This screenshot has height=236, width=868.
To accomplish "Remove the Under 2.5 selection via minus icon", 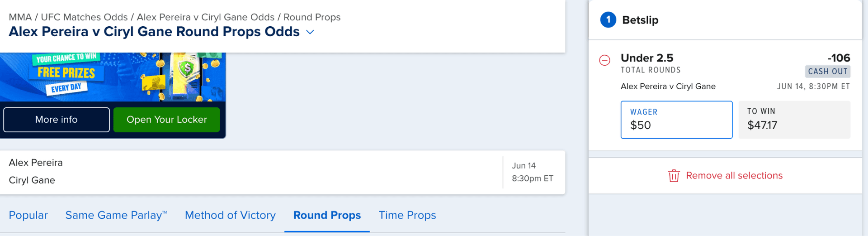I will click(x=604, y=60).
